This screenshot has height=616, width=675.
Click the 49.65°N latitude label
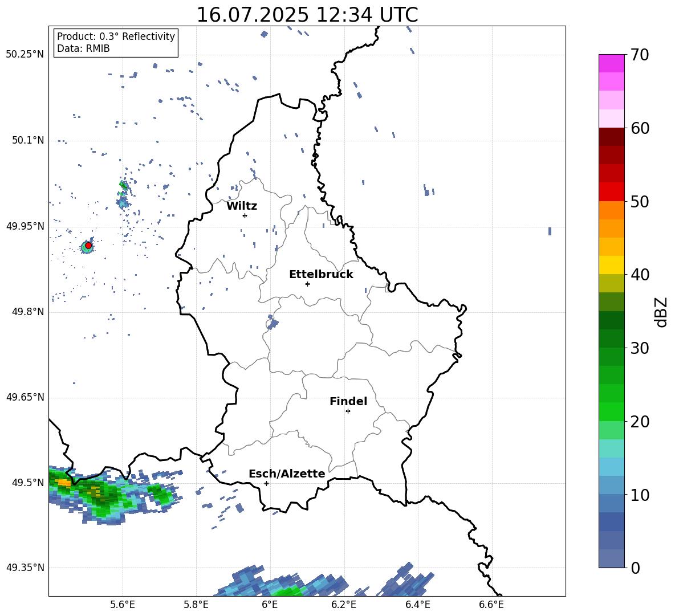tap(25, 397)
